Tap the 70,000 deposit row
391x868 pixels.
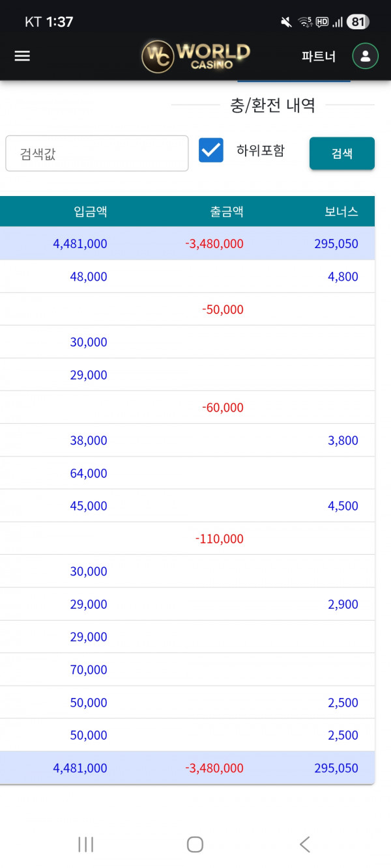coord(89,670)
